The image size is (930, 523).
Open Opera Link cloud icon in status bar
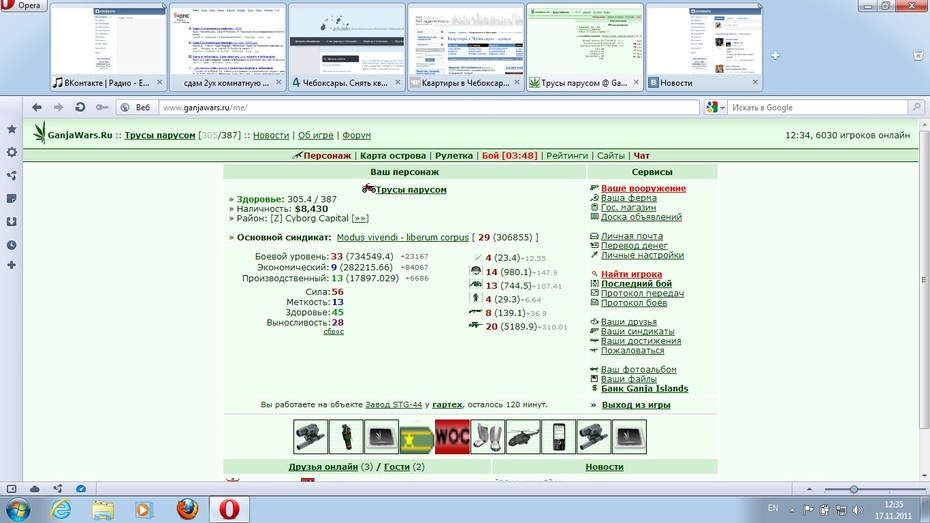[x=34, y=489]
